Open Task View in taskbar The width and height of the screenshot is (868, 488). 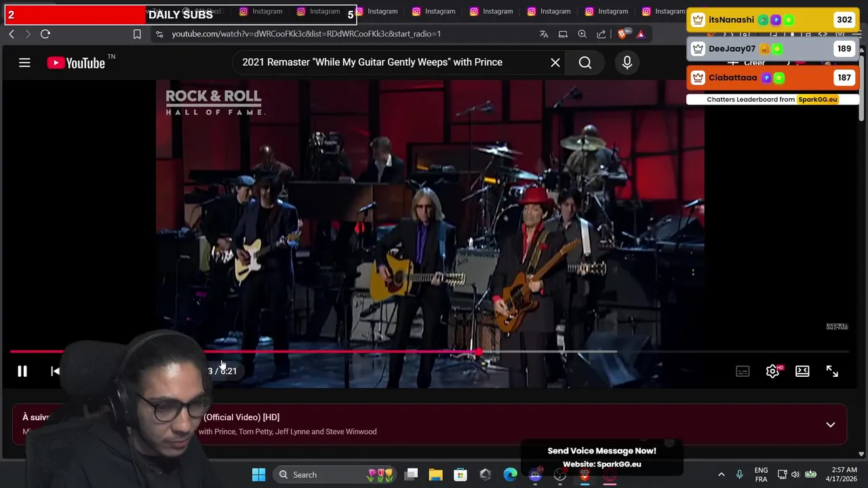pos(411,475)
